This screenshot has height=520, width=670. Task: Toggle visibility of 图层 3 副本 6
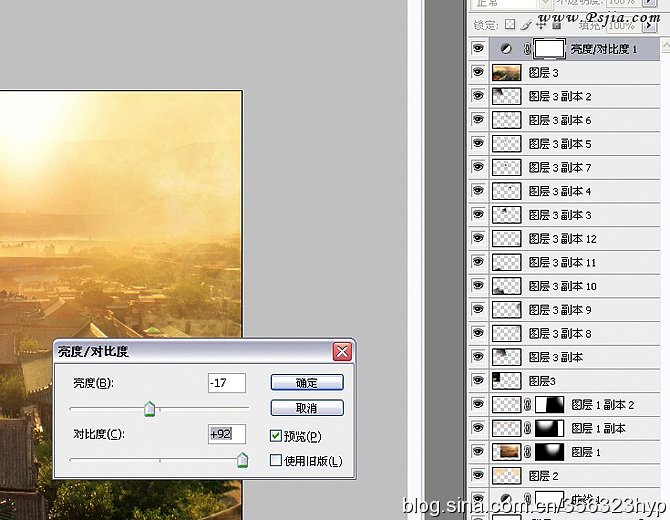point(478,120)
